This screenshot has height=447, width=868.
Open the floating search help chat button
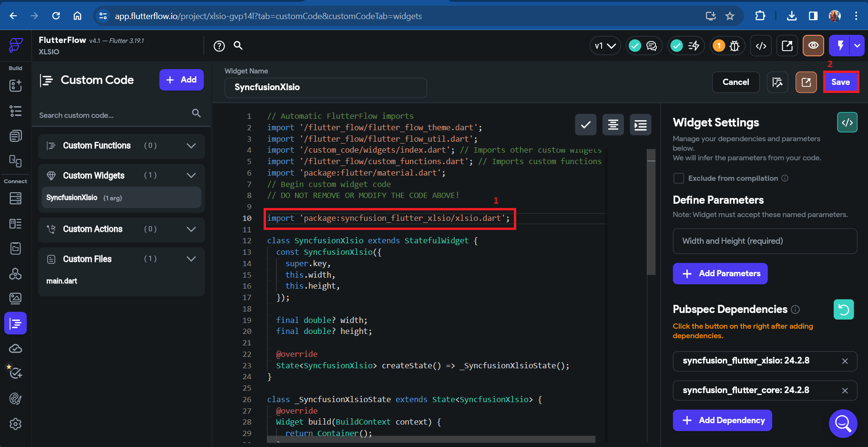point(843,423)
